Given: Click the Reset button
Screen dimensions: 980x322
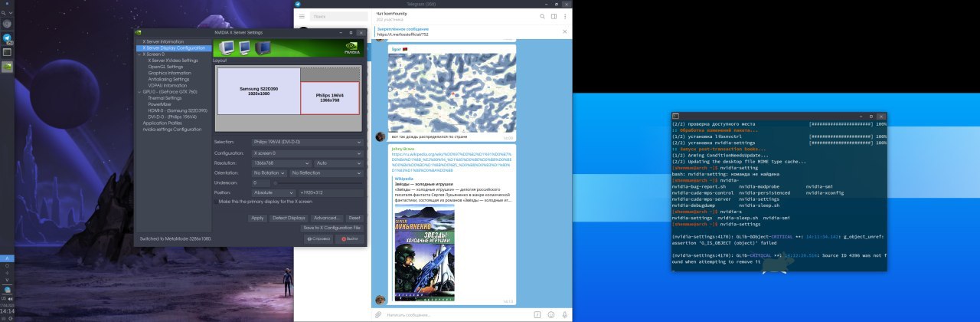Looking at the screenshot, I should point(354,218).
